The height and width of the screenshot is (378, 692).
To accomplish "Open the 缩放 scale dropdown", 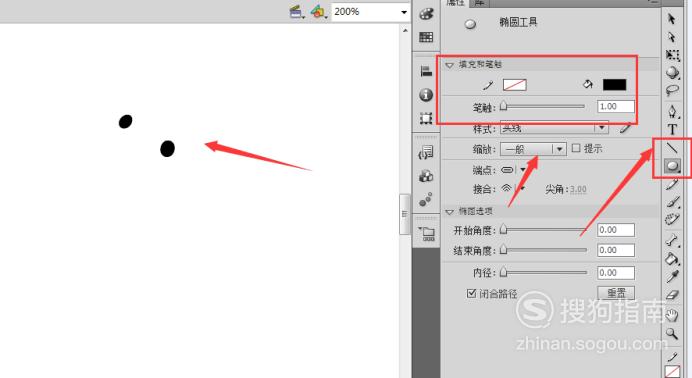I will pyautogui.click(x=533, y=149).
